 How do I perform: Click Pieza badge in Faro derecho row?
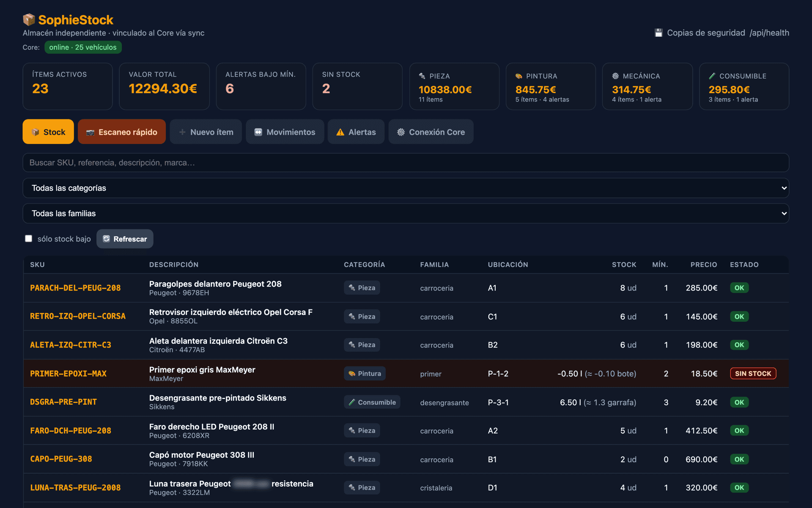[x=362, y=431]
